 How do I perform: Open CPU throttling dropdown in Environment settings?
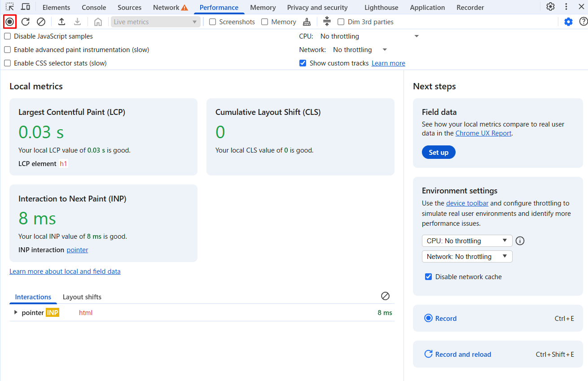pyautogui.click(x=467, y=241)
